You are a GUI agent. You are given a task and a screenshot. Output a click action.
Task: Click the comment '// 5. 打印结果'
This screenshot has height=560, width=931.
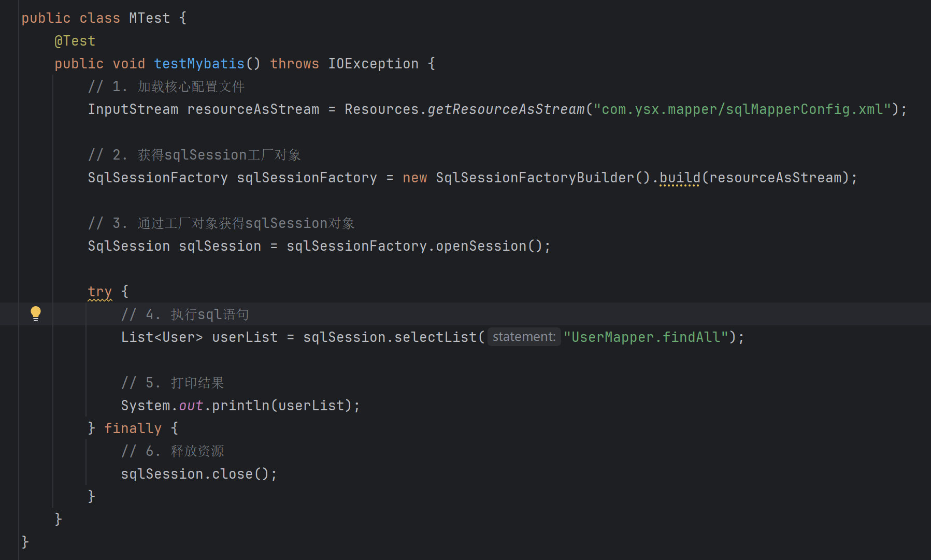[173, 383]
